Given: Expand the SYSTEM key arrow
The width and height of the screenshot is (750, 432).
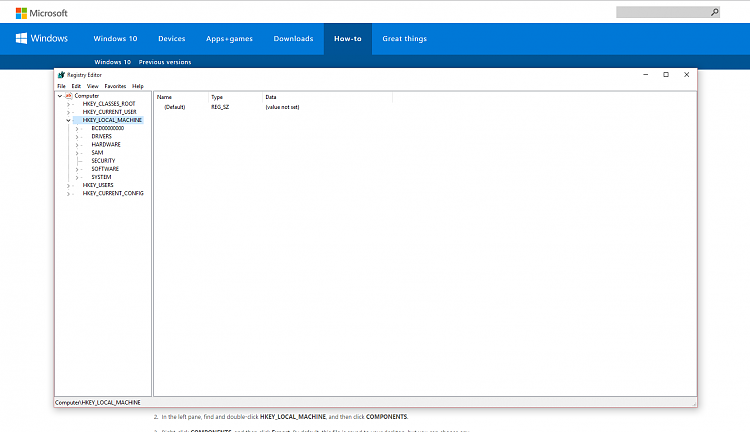Looking at the screenshot, I should 77,177.
